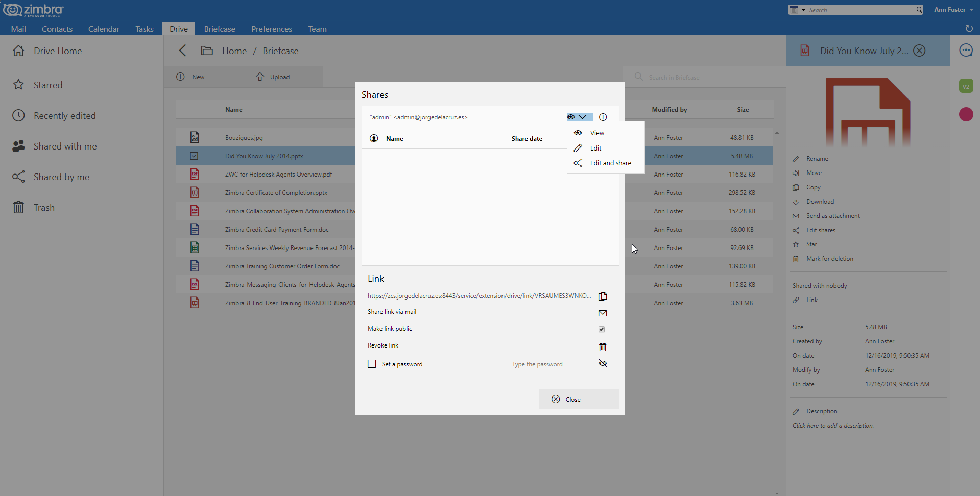Click the Revoke link trash icon

pyautogui.click(x=603, y=347)
